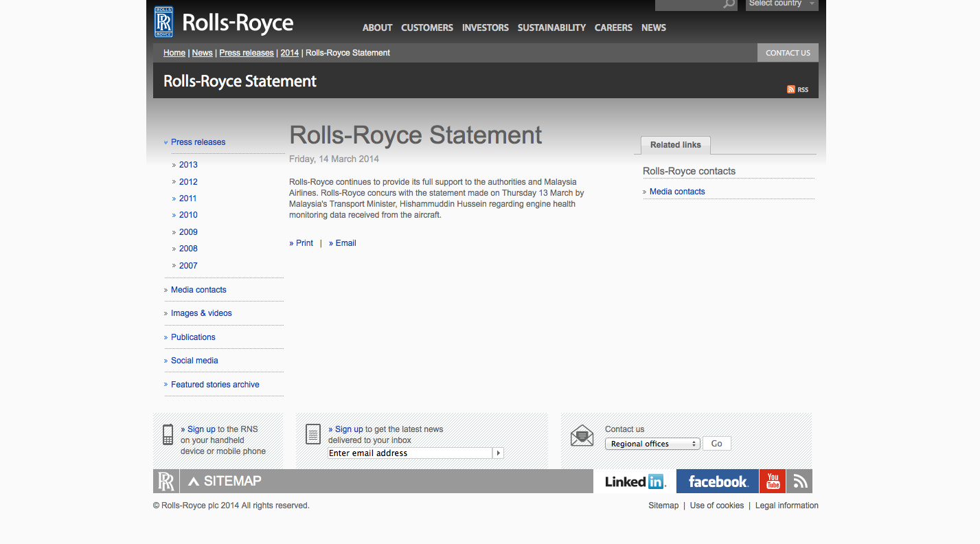Open Images & videos link

pos(201,313)
